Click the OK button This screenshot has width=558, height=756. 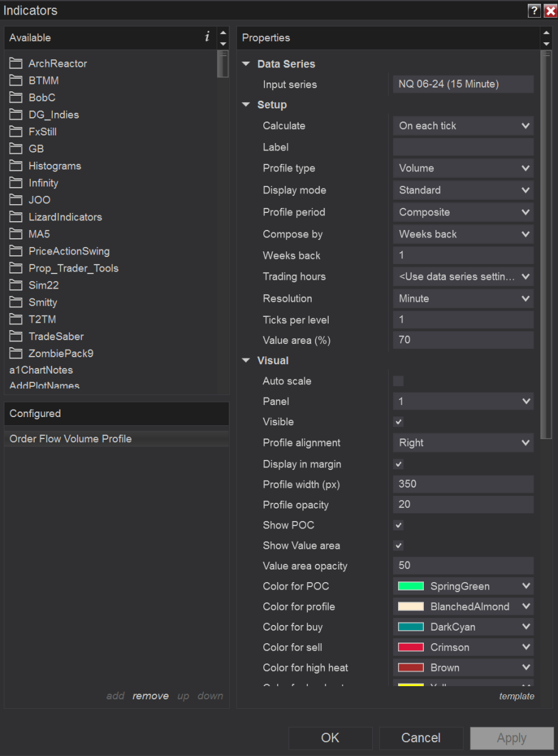(330, 738)
